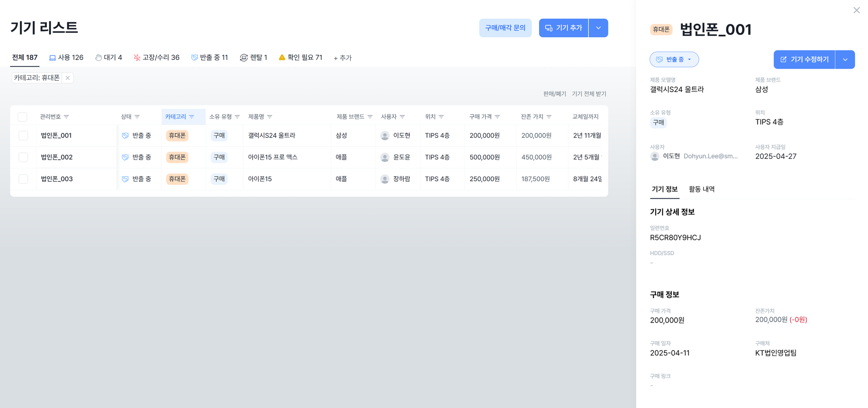868x408 pixels.
Task: Click 반출 중 status icon in 법인폰_002 row
Action: [x=125, y=158]
